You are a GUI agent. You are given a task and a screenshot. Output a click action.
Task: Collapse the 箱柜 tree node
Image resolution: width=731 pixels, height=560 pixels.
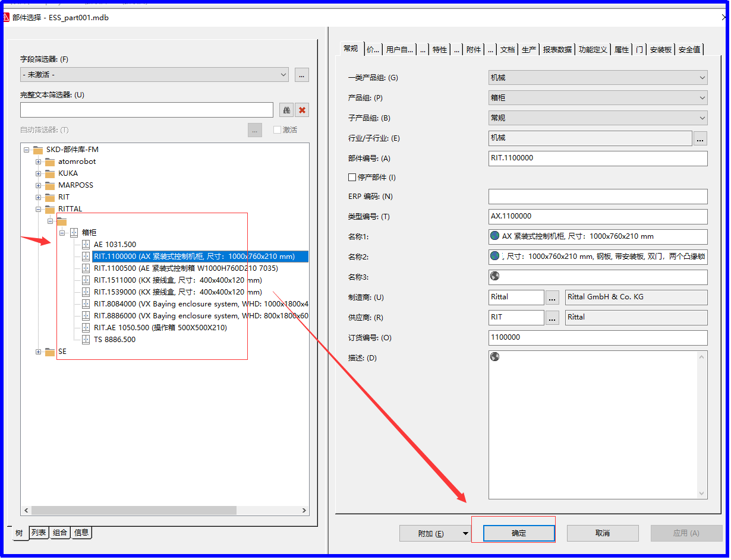pos(62,233)
